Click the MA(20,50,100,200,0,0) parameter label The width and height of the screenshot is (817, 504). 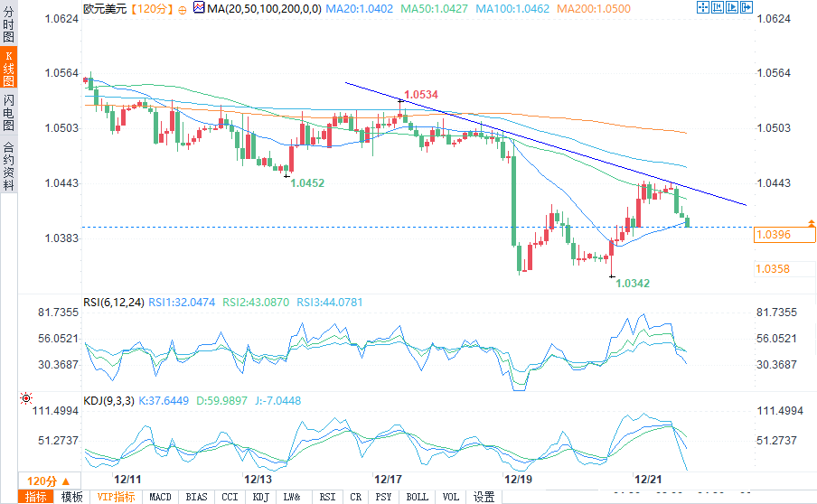(264, 9)
